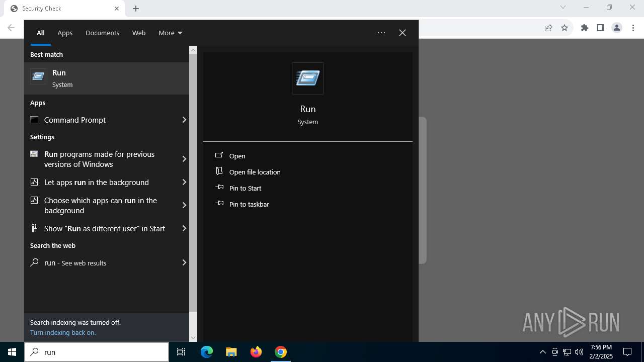644x362 pixels.
Task: Switch to the Web search tab
Action: [x=139, y=33]
